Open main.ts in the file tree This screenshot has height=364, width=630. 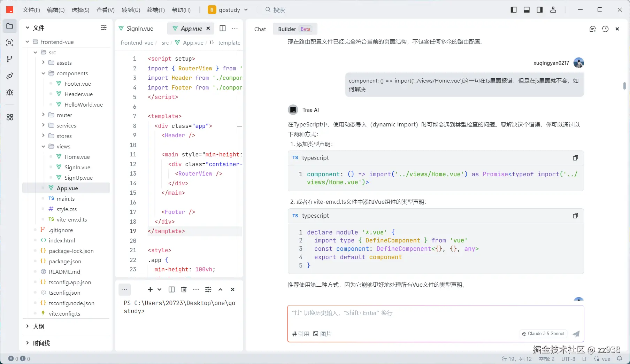(66, 199)
